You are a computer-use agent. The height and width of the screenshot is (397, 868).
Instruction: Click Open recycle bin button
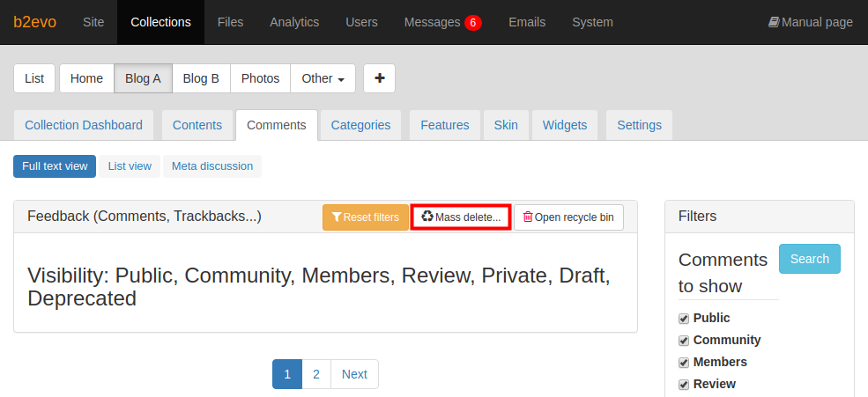[x=568, y=217]
